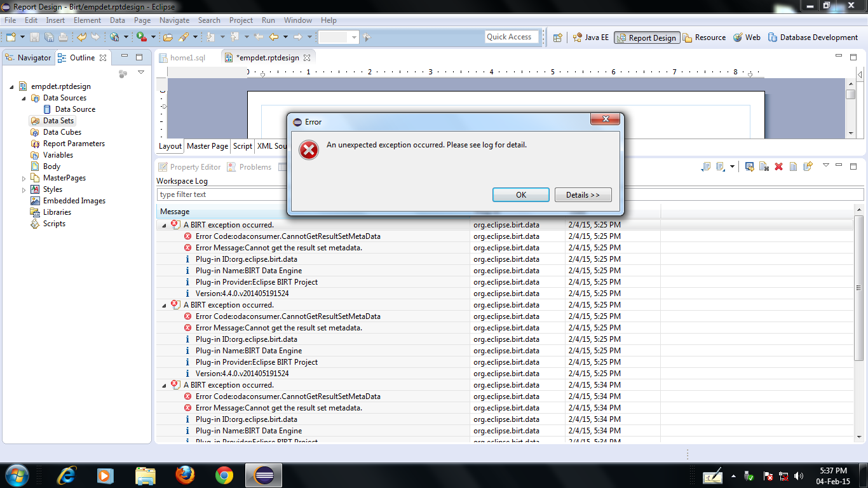Switch to the Master Page tab

pos(207,146)
